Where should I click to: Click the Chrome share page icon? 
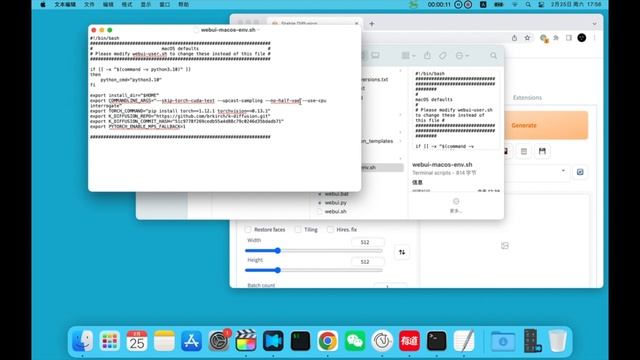click(514, 38)
